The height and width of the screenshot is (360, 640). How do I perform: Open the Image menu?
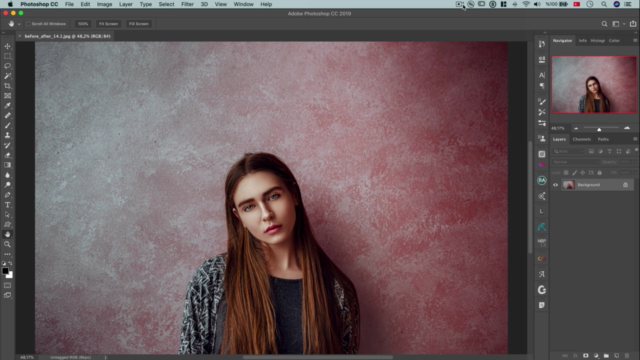pyautogui.click(x=104, y=4)
